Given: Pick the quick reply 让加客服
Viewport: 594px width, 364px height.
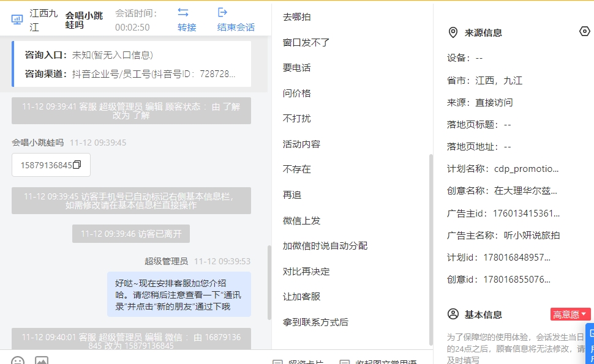Looking at the screenshot, I should tap(301, 297).
